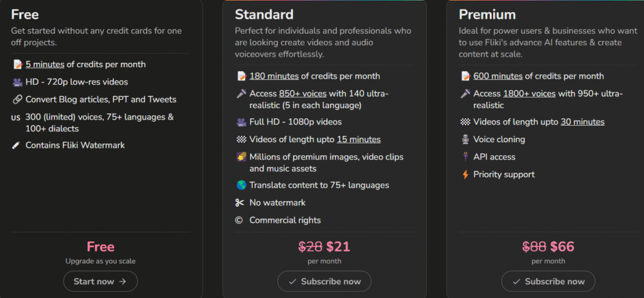This screenshot has height=298, width=644.
Task: Click the globe icon beside Translate content
Action: point(241,185)
